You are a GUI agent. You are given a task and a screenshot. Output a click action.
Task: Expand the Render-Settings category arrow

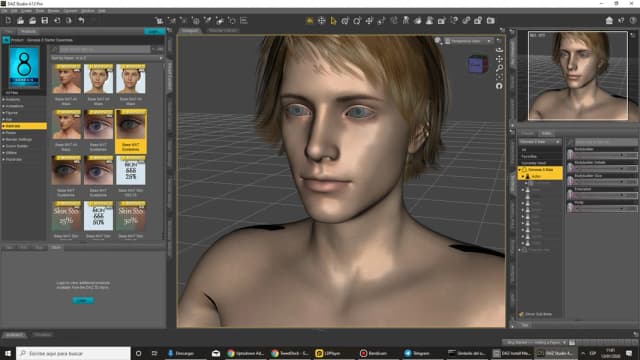tap(4, 139)
